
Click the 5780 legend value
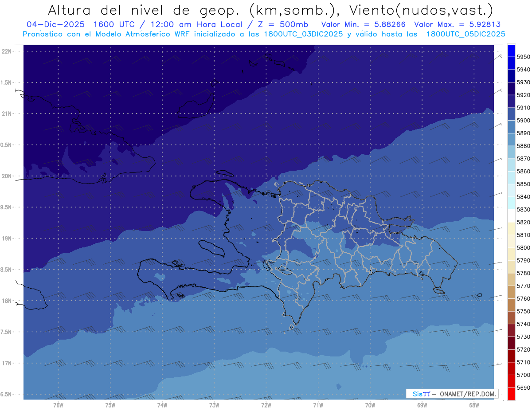(524, 273)
